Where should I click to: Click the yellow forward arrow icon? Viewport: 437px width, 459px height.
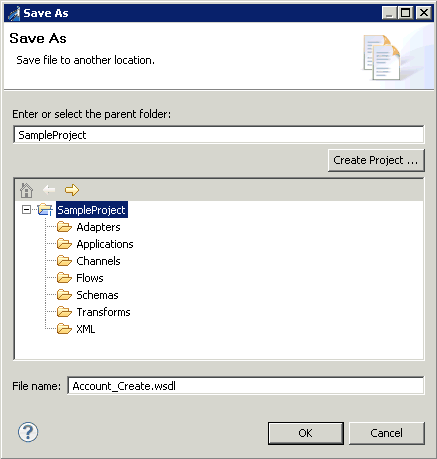pyautogui.click(x=72, y=190)
